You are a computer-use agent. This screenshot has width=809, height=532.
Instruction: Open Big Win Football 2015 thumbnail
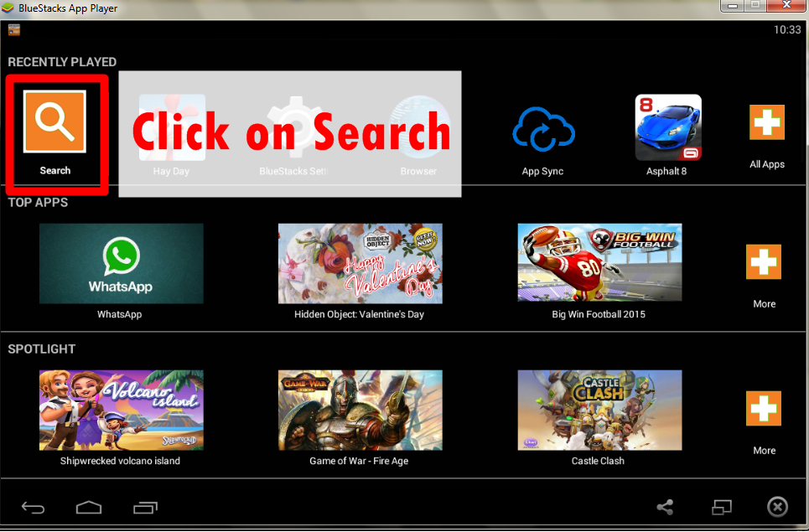click(x=599, y=263)
